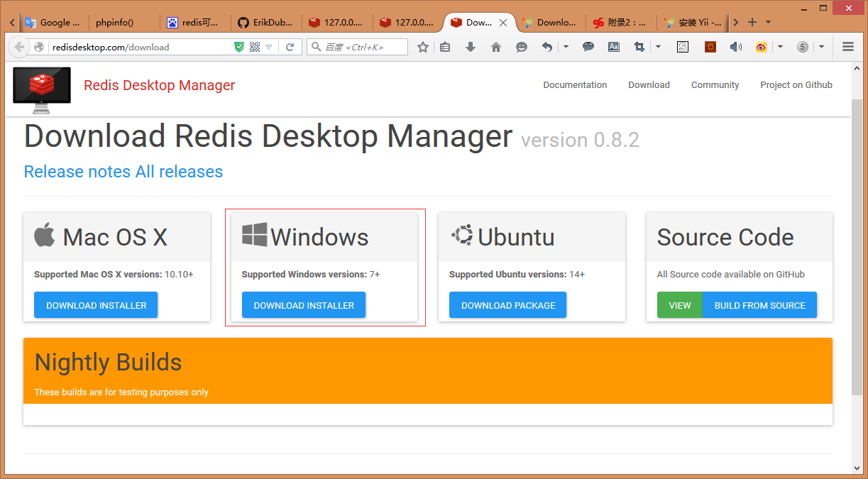This screenshot has height=479, width=868.
Task: Click the undo arrow toolbar icon
Action: coord(546,47)
